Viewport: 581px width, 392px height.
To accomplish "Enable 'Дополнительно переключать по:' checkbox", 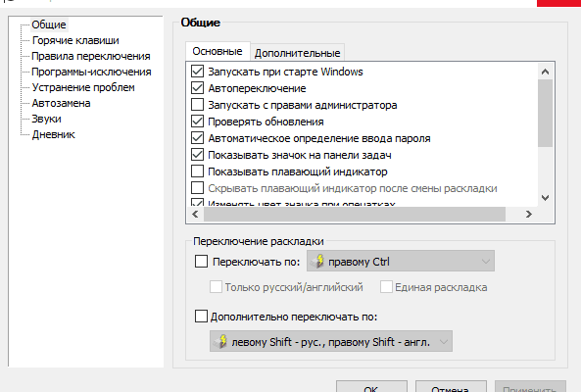I will [x=201, y=317].
